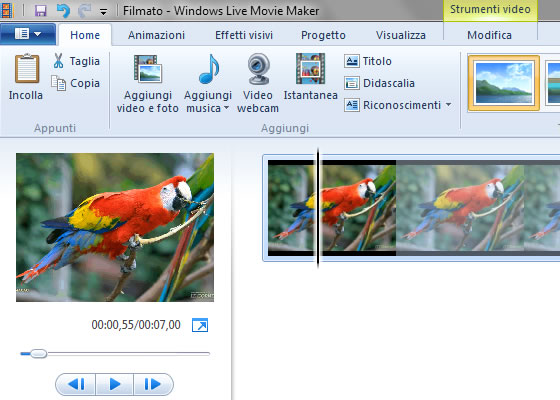Open the blue application menu button
Viewport: 560px width, 400px height.
[x=28, y=34]
